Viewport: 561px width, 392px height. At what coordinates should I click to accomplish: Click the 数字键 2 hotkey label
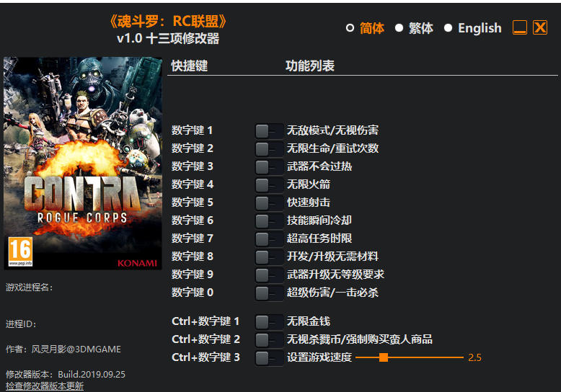tap(192, 148)
